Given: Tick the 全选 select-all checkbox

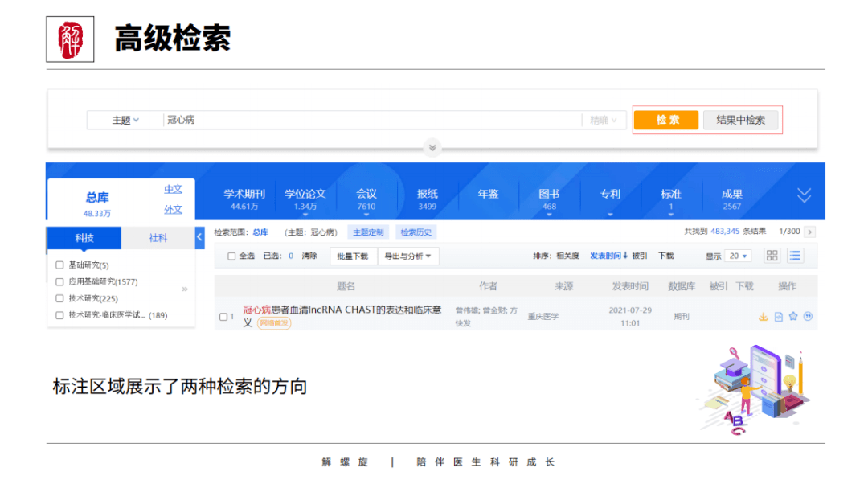Looking at the screenshot, I should pyautogui.click(x=231, y=256).
